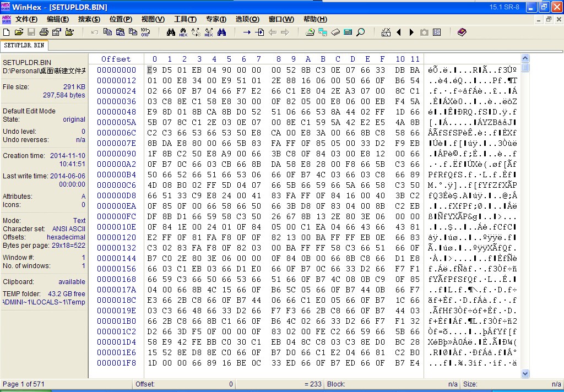The width and height of the screenshot is (564, 392).
Task: Click the status bar 'Size:' field
Action: (512, 384)
